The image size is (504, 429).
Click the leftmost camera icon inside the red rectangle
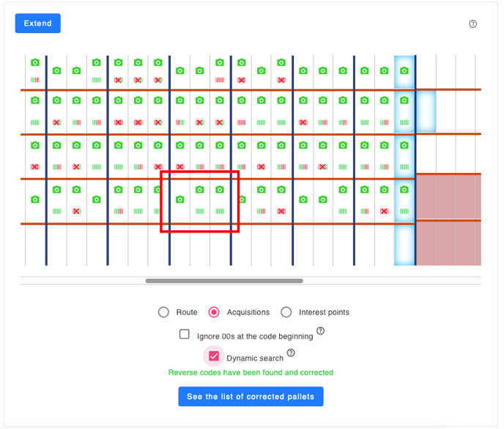point(180,199)
